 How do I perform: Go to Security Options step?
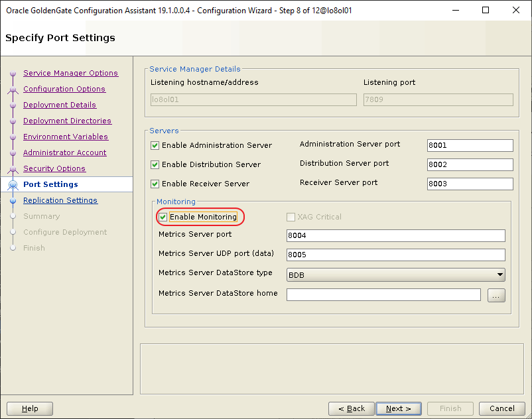[54, 169]
